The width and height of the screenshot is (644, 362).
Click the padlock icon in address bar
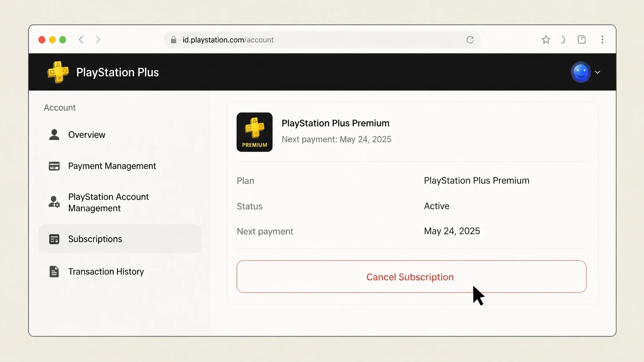coord(173,40)
